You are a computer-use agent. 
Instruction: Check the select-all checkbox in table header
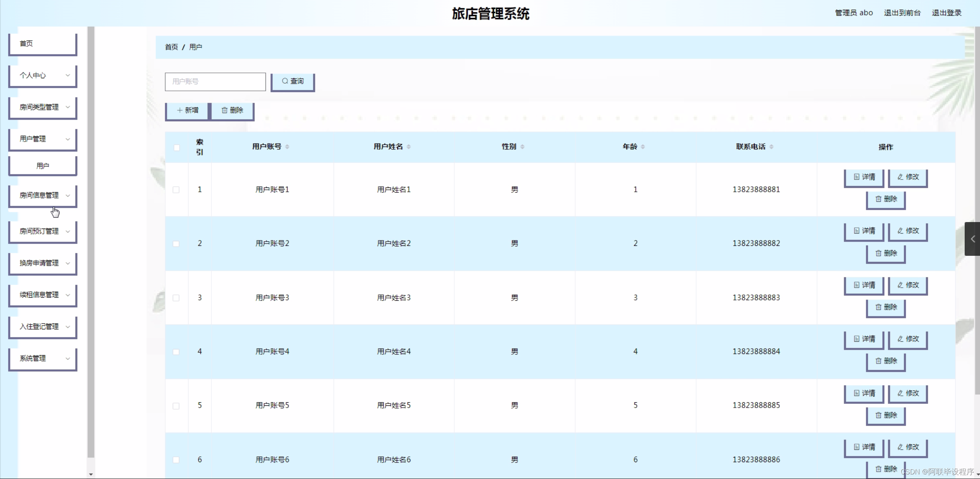tap(177, 147)
